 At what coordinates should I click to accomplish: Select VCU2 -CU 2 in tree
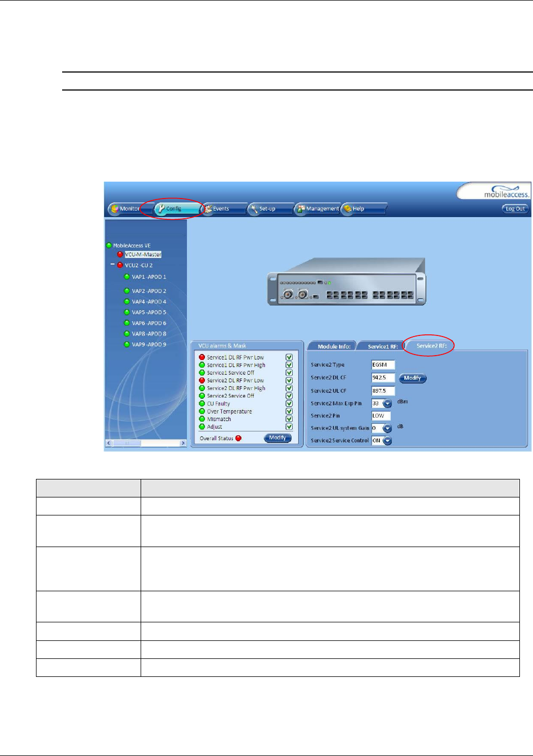click(139, 266)
